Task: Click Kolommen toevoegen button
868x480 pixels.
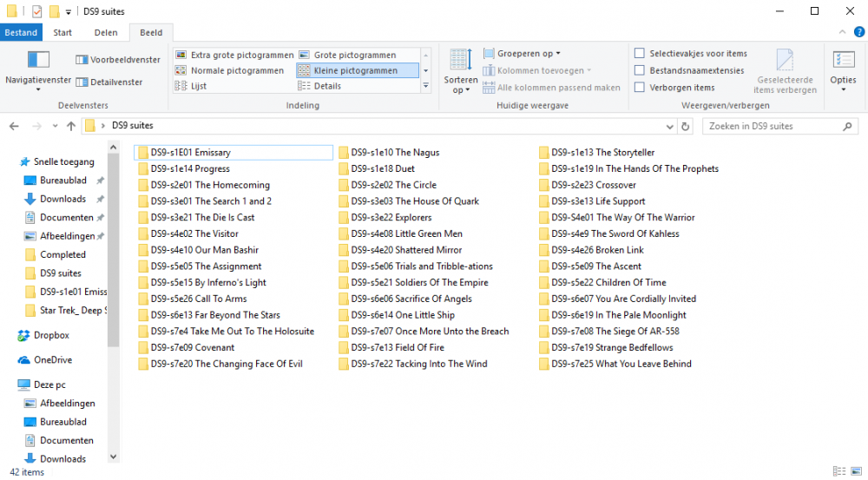Action: 537,70
